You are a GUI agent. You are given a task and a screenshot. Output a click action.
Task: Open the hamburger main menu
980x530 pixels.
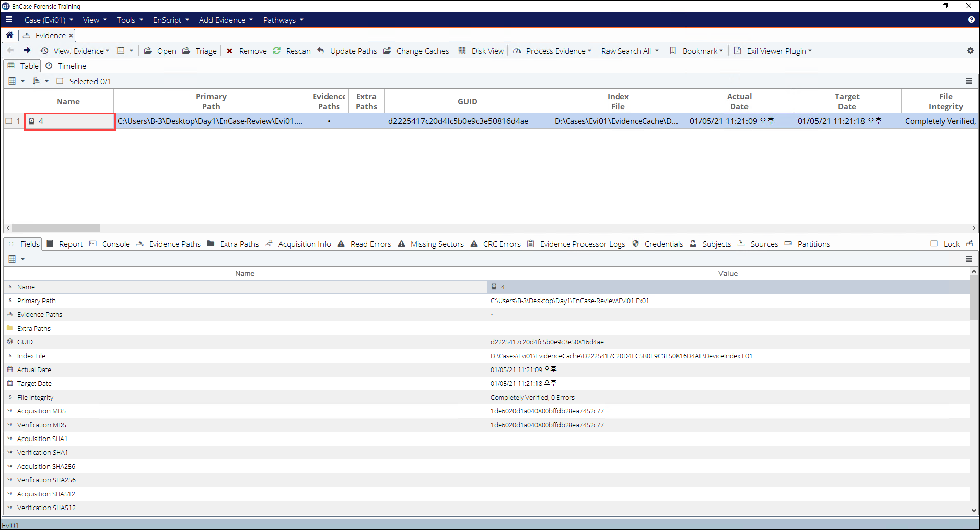click(x=9, y=20)
